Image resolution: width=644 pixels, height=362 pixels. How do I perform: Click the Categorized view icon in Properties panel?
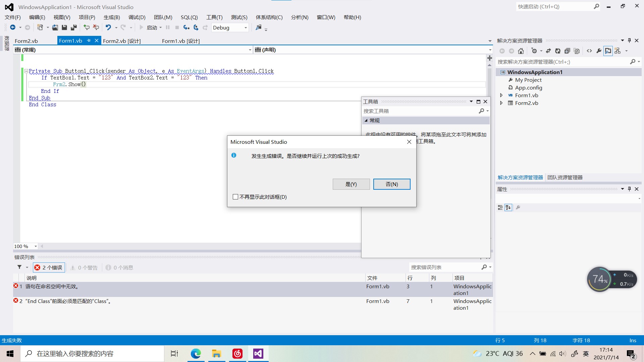click(500, 207)
